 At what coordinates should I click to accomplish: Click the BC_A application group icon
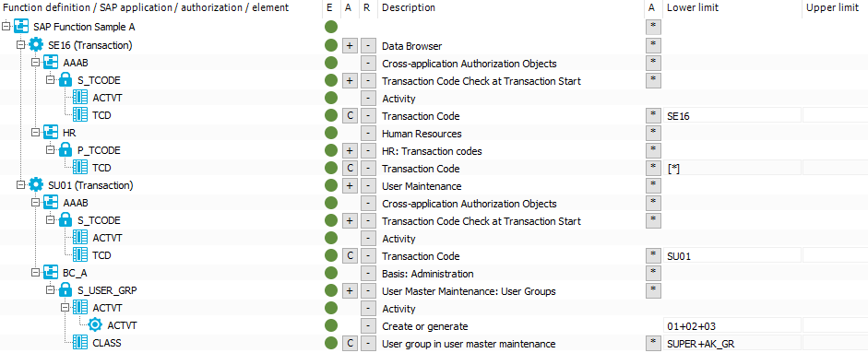pyautogui.click(x=51, y=273)
